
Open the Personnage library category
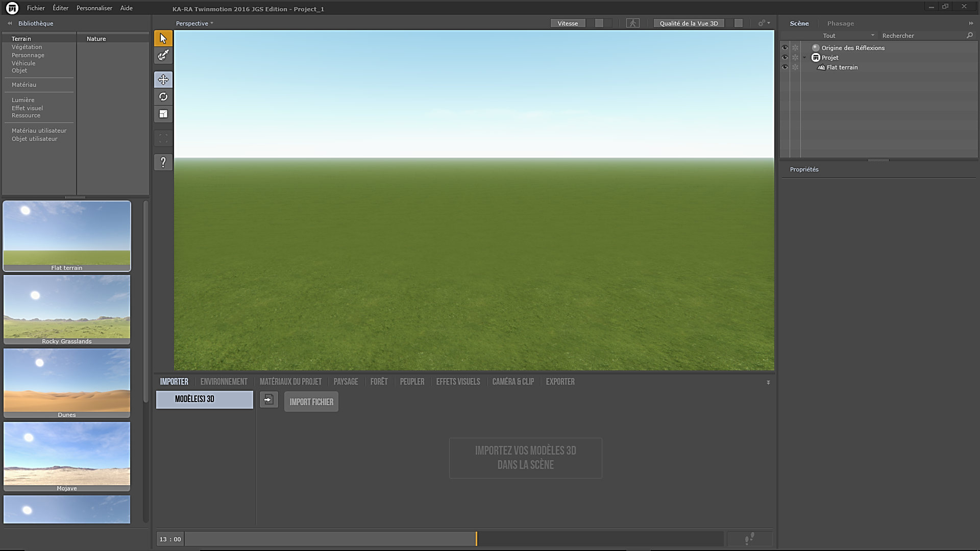click(28, 55)
